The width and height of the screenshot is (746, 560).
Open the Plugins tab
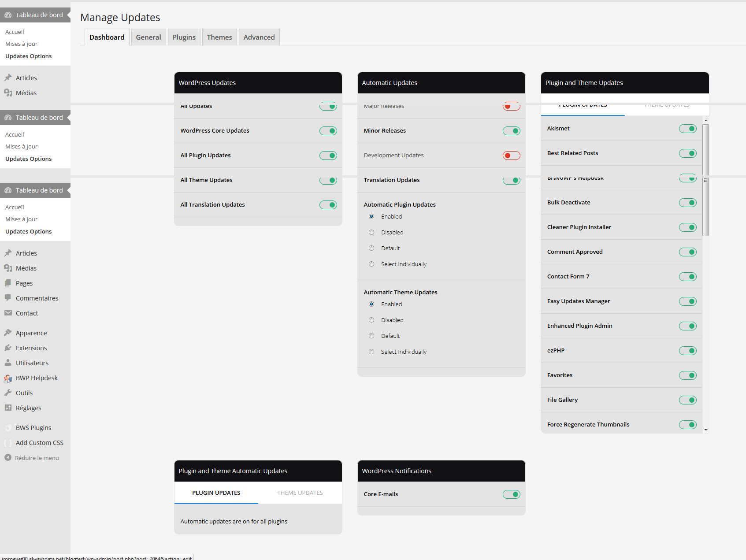[184, 37]
